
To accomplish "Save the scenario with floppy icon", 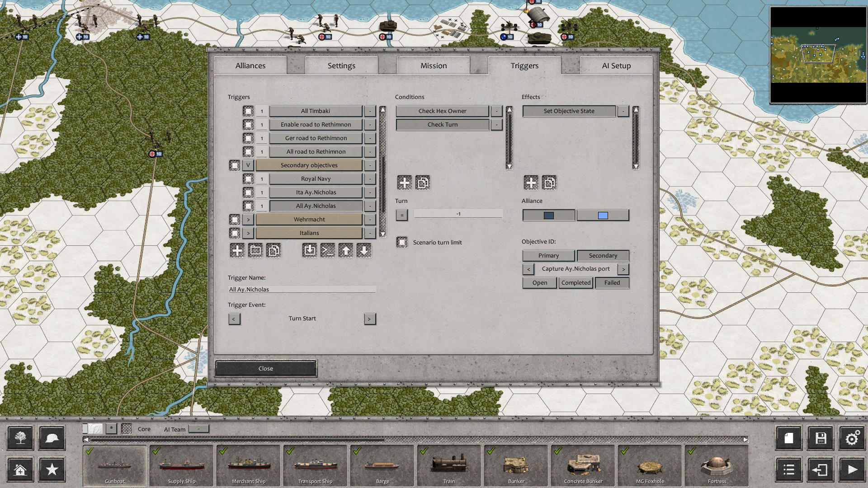I will tap(821, 438).
